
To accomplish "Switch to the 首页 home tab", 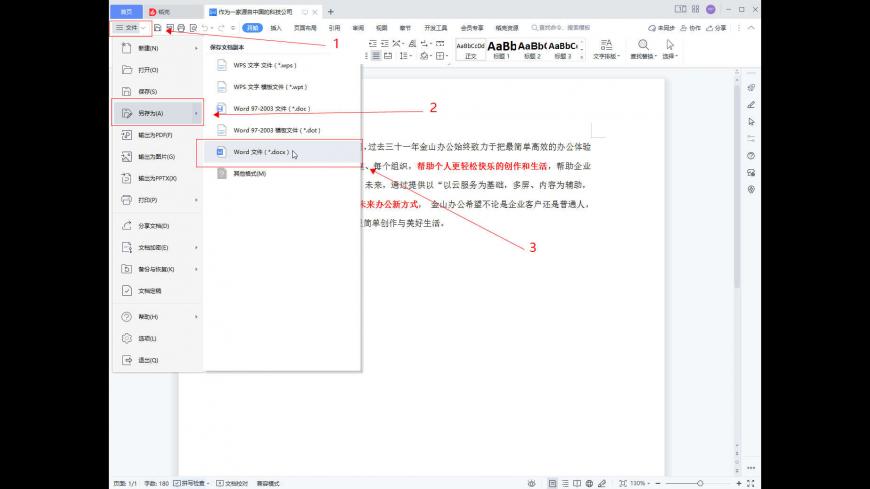I will [127, 12].
